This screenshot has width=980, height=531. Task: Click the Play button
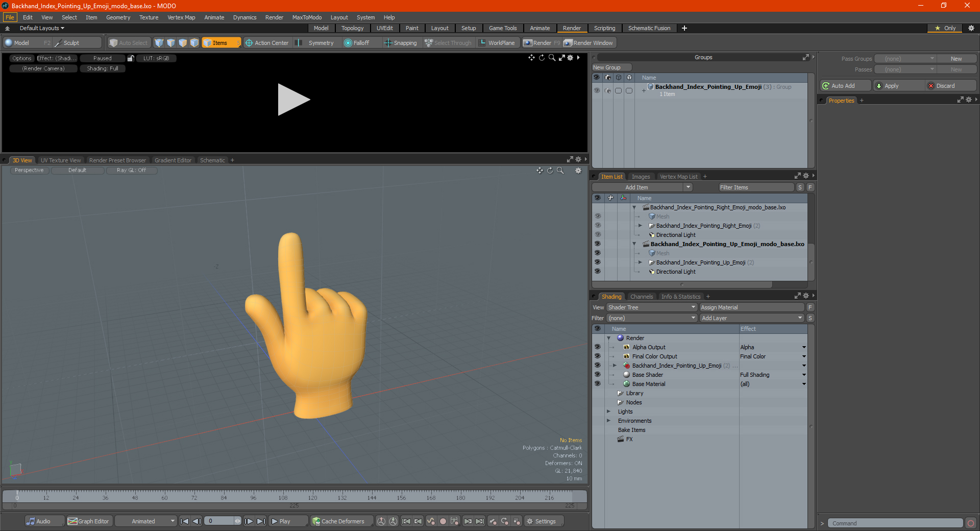(x=288, y=521)
